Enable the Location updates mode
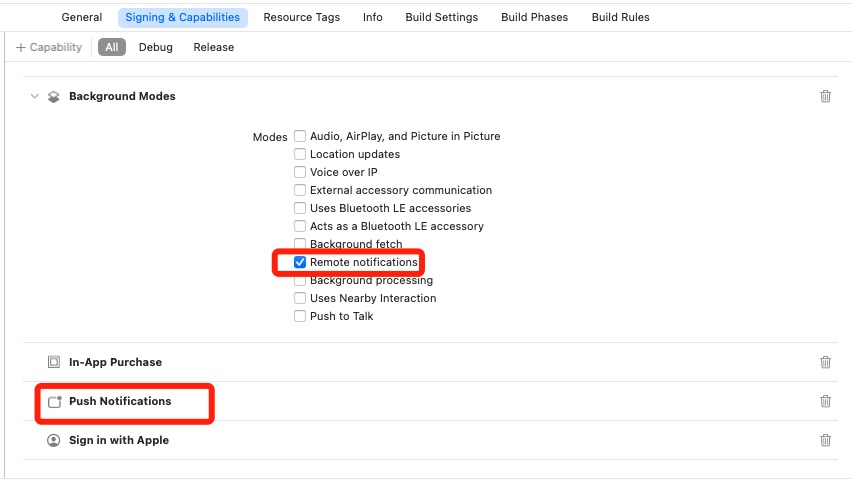Viewport: 852px width, 479px height. point(300,154)
